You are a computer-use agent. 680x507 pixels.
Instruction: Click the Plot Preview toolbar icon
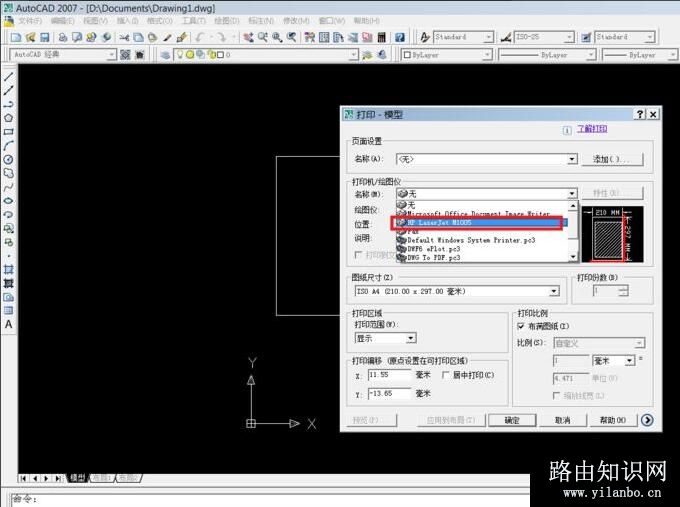[x=77, y=37]
